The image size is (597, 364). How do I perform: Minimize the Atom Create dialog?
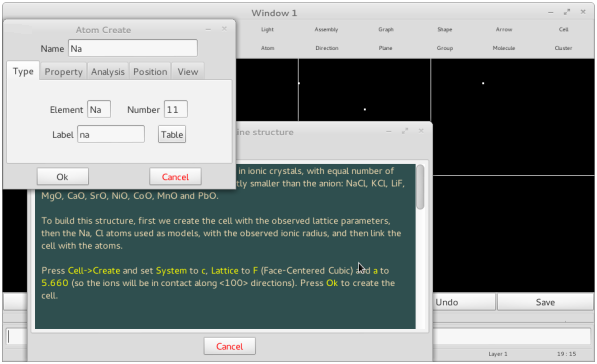(208, 29)
